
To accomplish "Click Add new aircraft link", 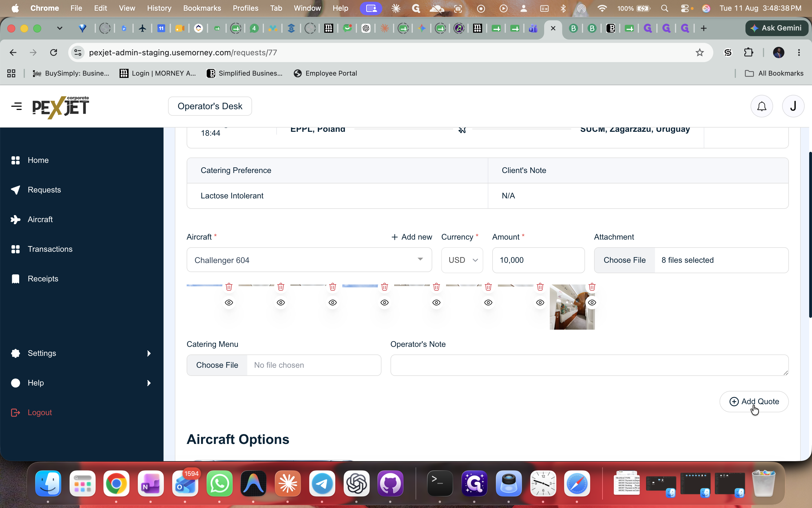I will (x=412, y=237).
